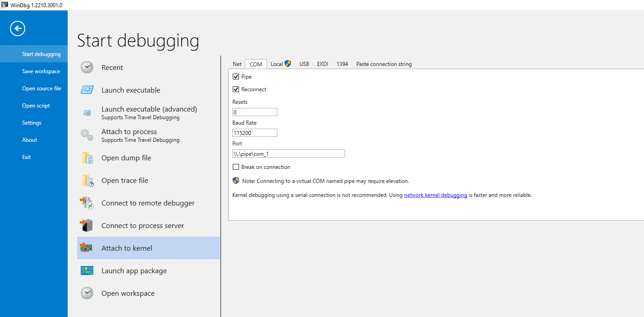Click the back arrow circle icon
Screen dimensions: 644x317
[18, 29]
